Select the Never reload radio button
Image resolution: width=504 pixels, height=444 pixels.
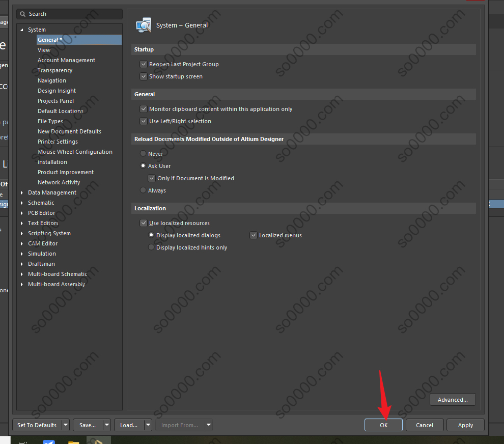point(143,153)
